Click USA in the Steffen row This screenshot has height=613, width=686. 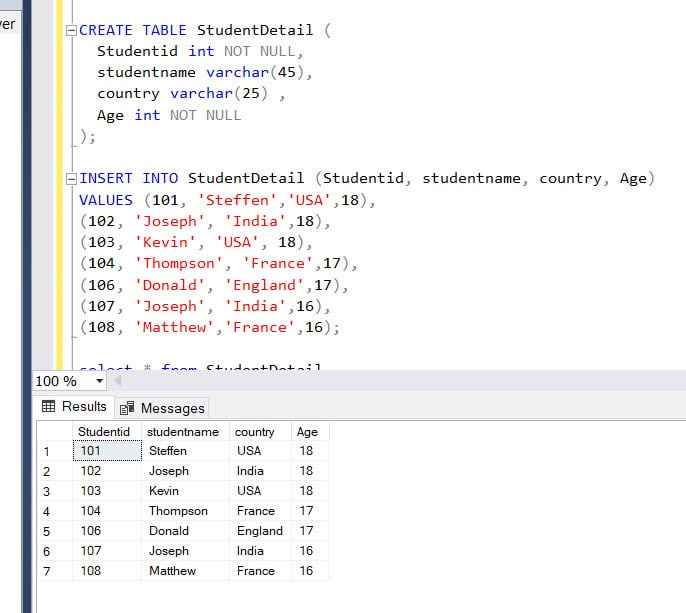point(260,451)
